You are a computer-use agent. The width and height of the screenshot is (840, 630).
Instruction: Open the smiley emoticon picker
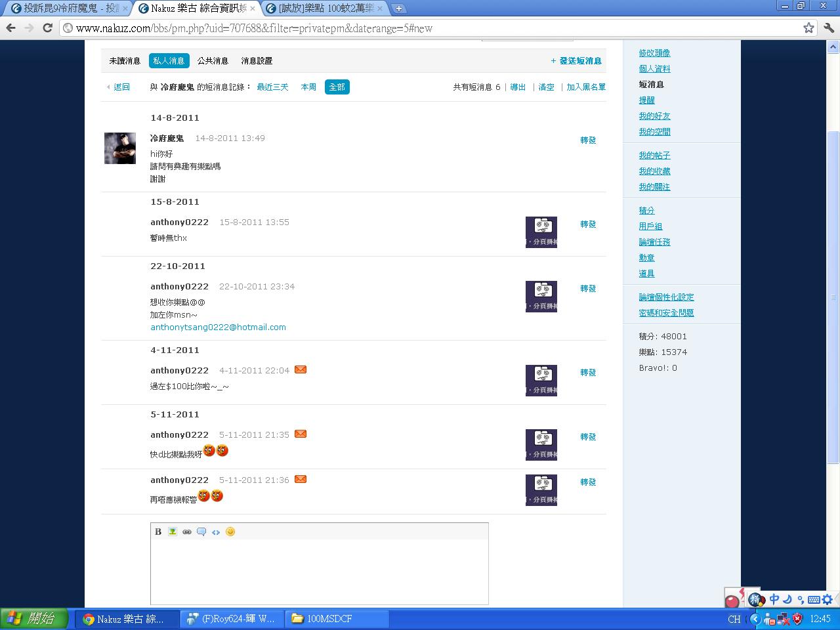pyautogui.click(x=230, y=532)
